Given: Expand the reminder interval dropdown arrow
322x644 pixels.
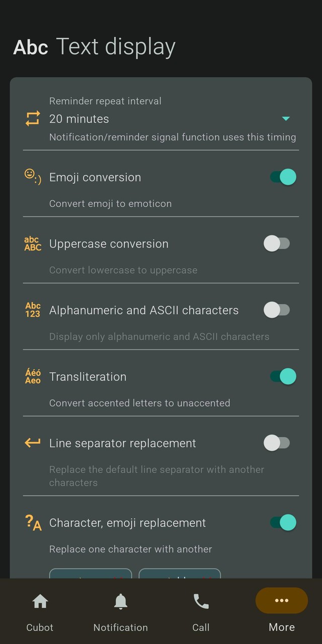Looking at the screenshot, I should (x=286, y=119).
